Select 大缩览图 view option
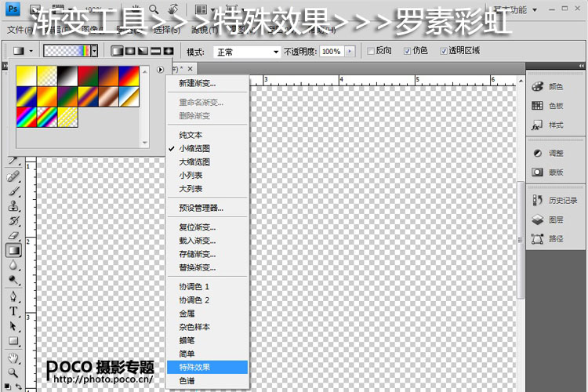 tap(208, 162)
